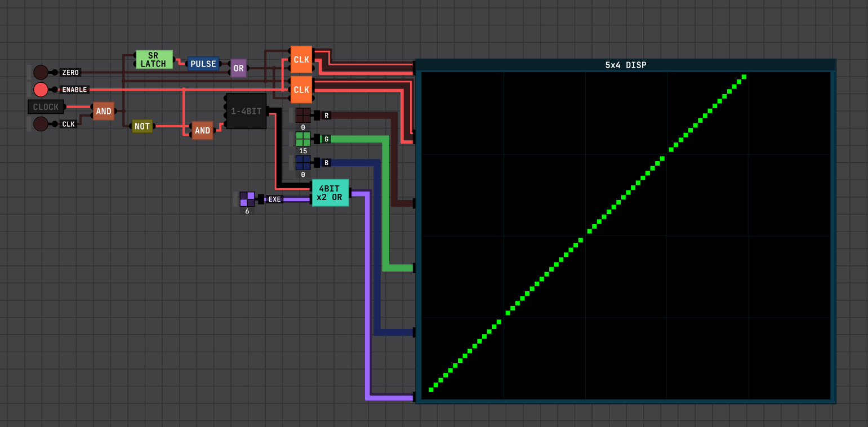Click the R pin label

[x=326, y=115]
